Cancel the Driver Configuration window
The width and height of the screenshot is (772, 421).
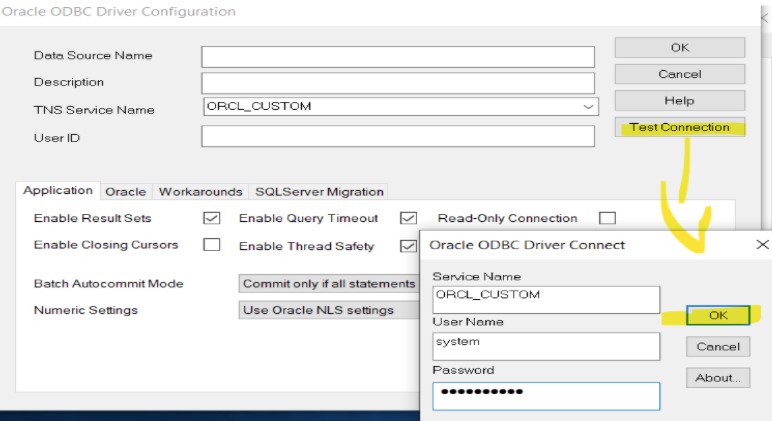coord(679,74)
